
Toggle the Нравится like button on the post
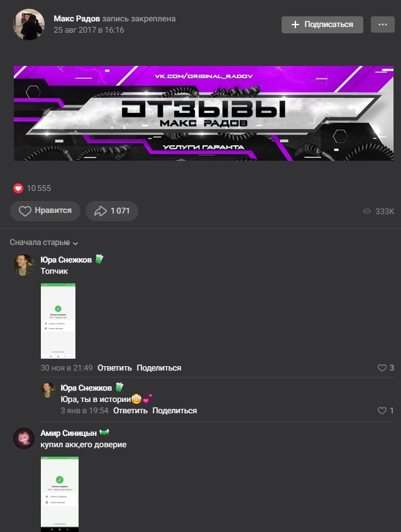click(x=45, y=211)
